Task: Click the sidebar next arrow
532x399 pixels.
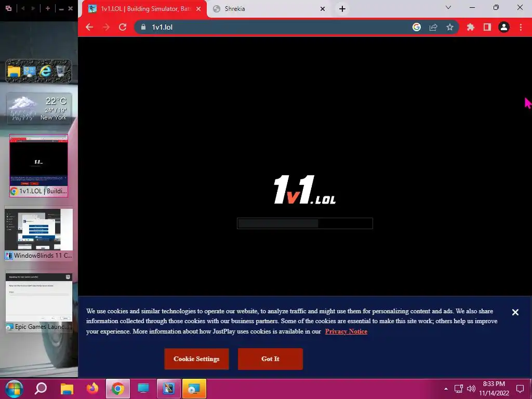Action: 33,8
